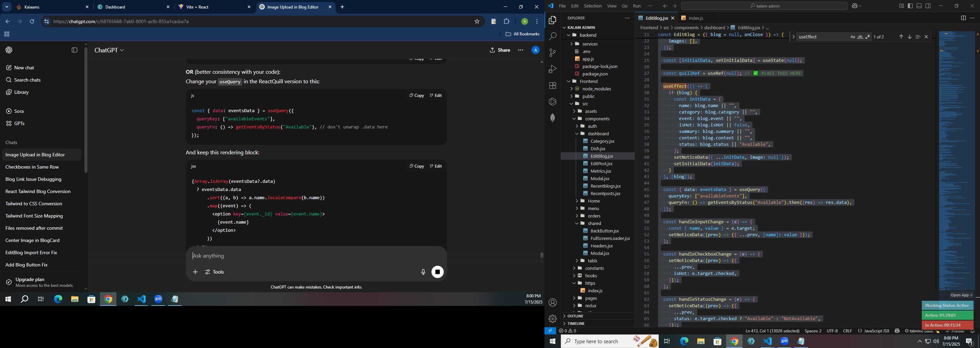Close the find widget

pyautogui.click(x=926, y=37)
